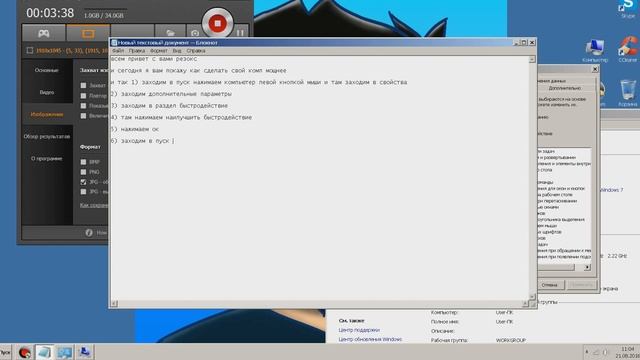This screenshot has height=360, width=640.
Task: Click the Notepad vertical scrollbar up arrow
Action: point(532,60)
